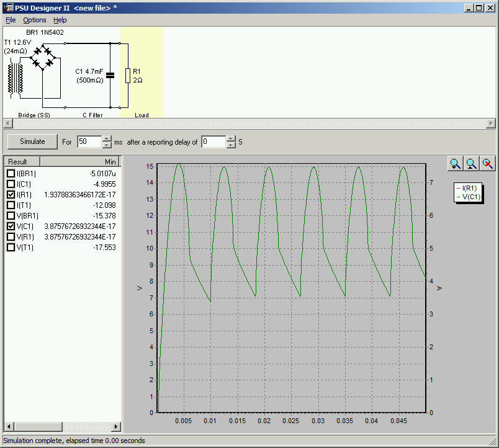Image resolution: width=499 pixels, height=448 pixels.
Task: Open the Options menu
Action: [x=34, y=20]
